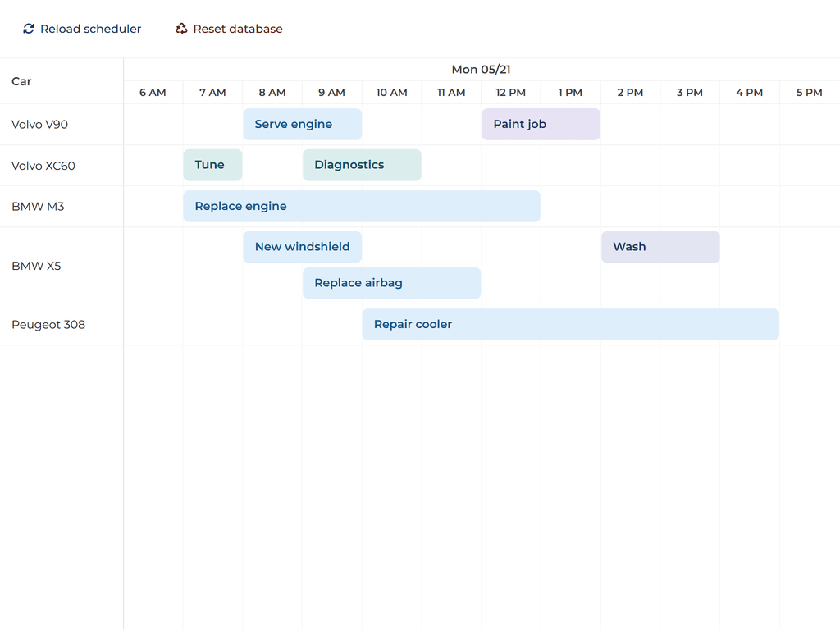Image resolution: width=840 pixels, height=630 pixels.
Task: Click the Mon 05/21 date header
Action: coord(480,70)
